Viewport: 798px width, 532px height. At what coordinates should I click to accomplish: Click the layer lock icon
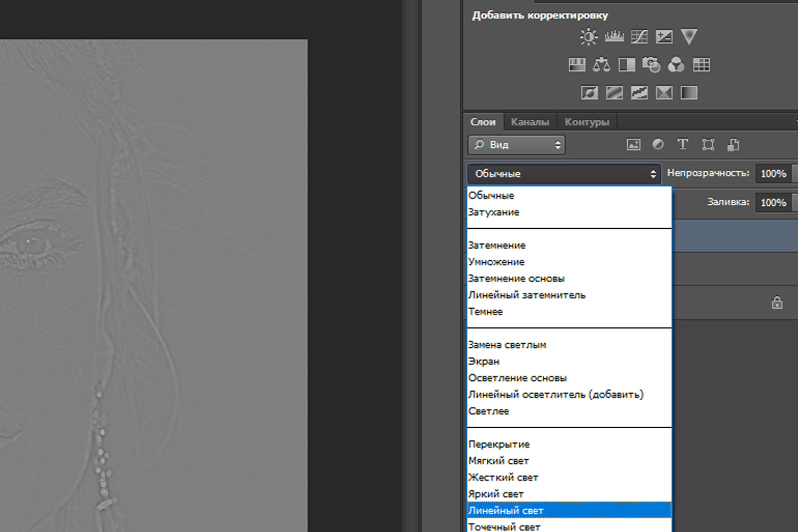point(777,303)
